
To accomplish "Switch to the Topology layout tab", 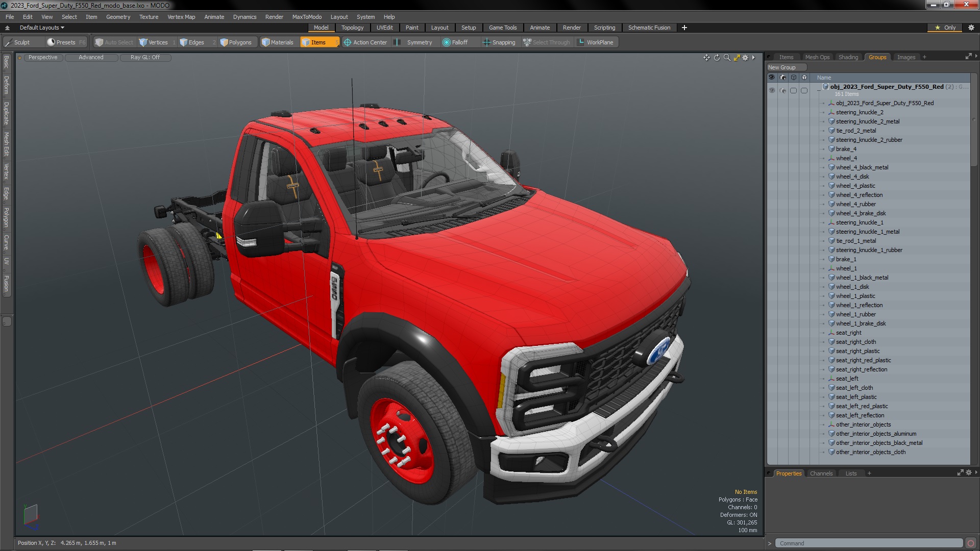I will tap(352, 28).
